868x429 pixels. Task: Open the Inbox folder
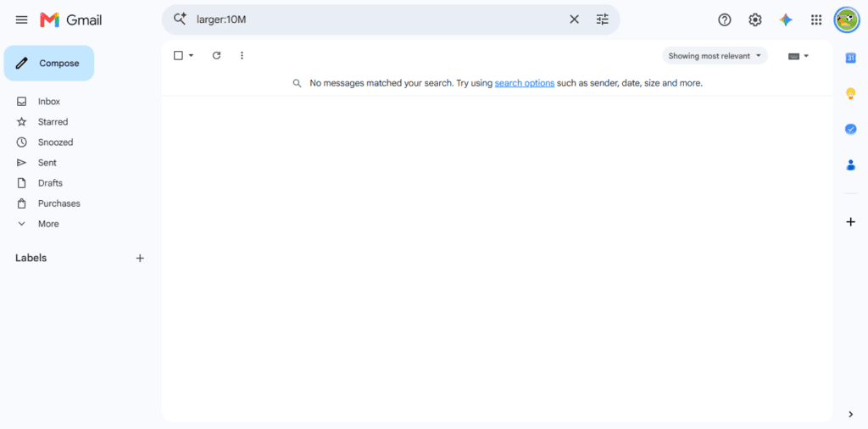(49, 101)
